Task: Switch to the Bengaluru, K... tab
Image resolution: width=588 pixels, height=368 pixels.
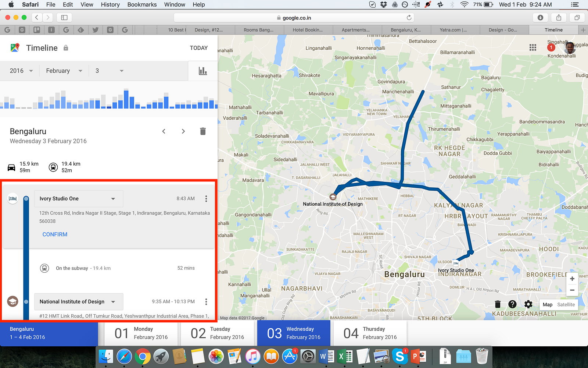Action: [406, 30]
